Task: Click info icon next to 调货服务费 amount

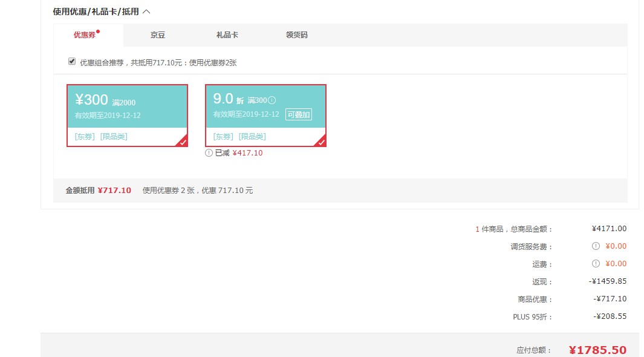Action: (x=596, y=246)
